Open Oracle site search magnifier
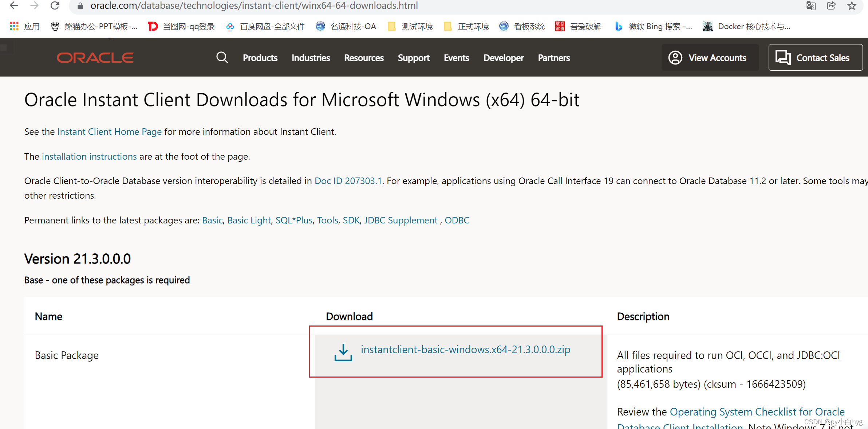 (x=222, y=58)
